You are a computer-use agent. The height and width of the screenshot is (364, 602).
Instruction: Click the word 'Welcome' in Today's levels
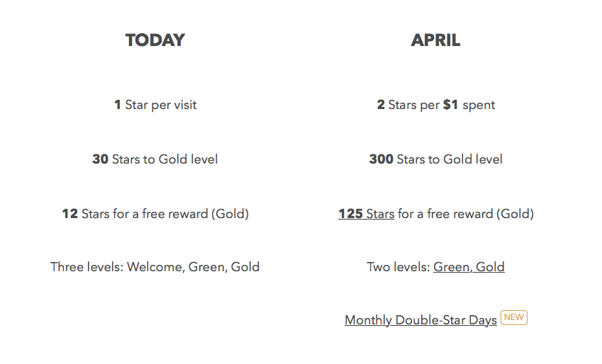point(155,267)
